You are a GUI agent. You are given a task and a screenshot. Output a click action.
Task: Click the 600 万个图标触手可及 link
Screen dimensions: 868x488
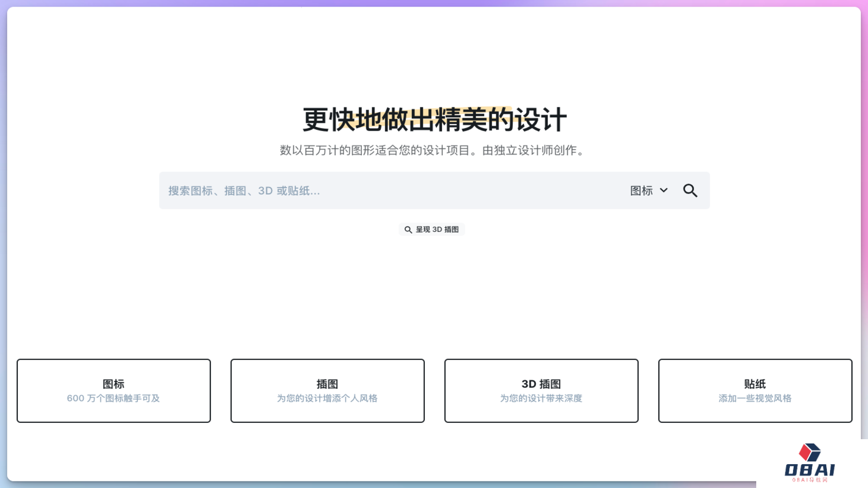coord(113,398)
